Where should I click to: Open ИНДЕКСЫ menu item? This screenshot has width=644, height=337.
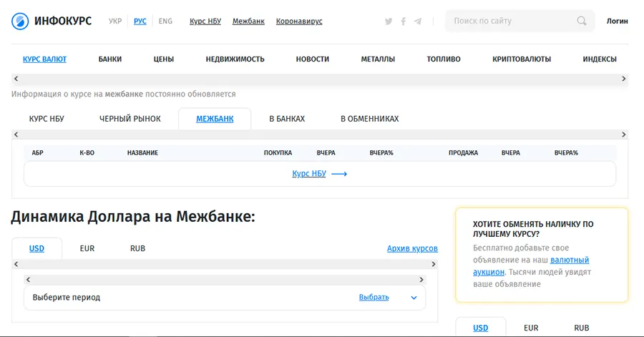(x=600, y=59)
